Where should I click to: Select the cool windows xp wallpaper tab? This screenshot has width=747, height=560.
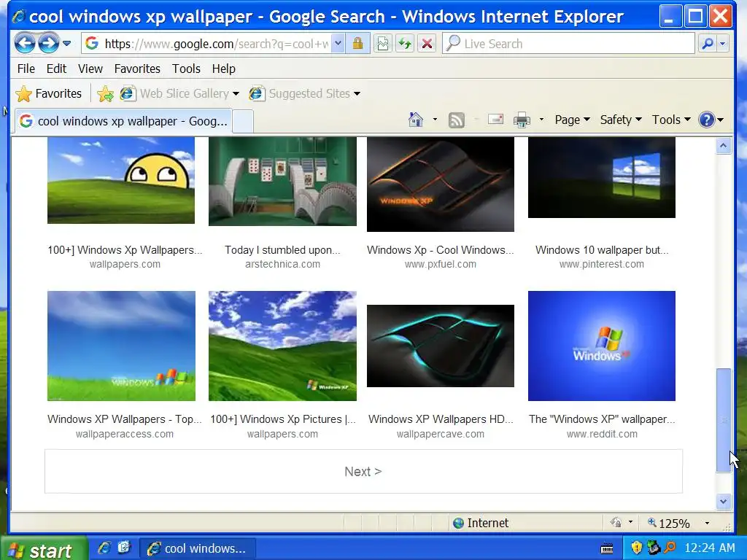tap(124, 121)
